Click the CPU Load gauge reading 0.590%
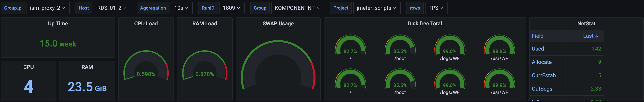This screenshot has height=102, width=644. coord(146,66)
